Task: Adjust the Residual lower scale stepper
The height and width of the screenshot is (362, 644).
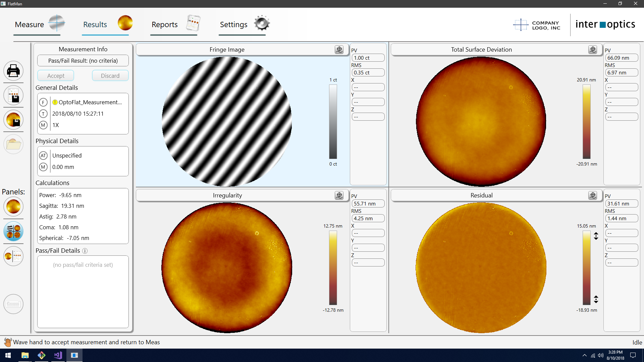Action: coord(596,299)
